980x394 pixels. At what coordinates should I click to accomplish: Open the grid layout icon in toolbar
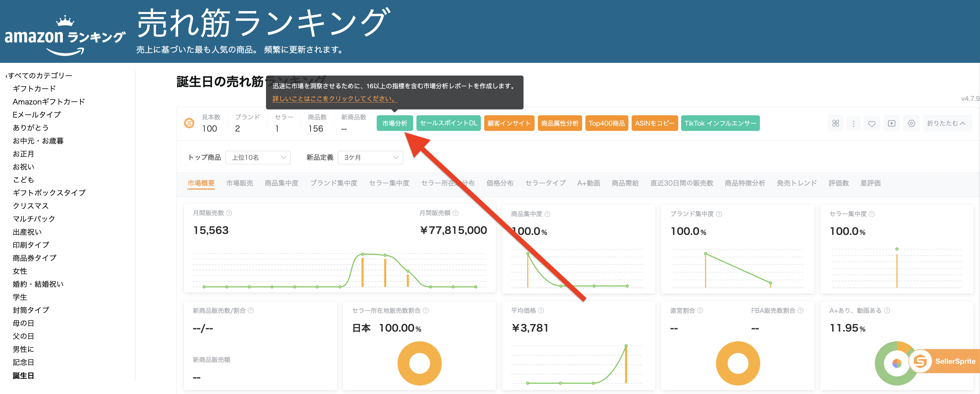point(835,123)
